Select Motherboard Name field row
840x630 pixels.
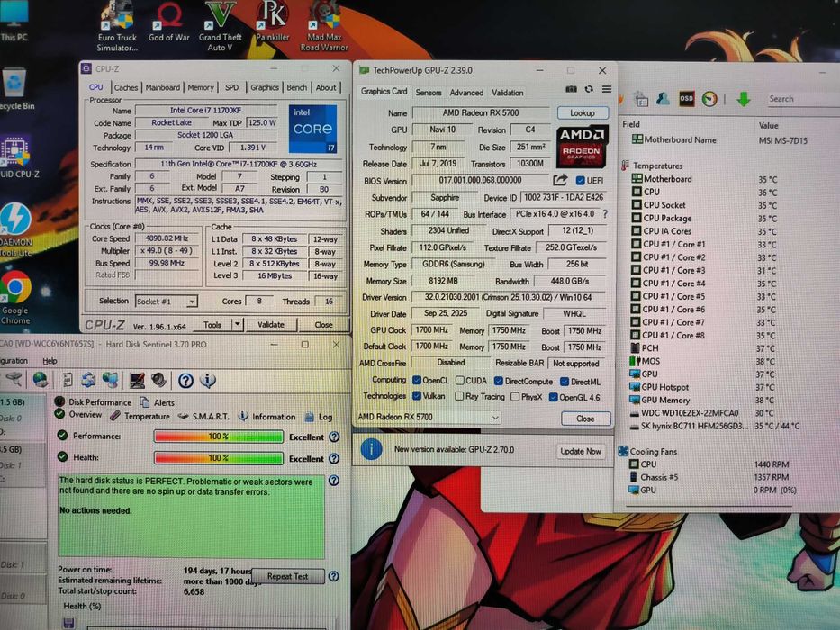click(719, 139)
